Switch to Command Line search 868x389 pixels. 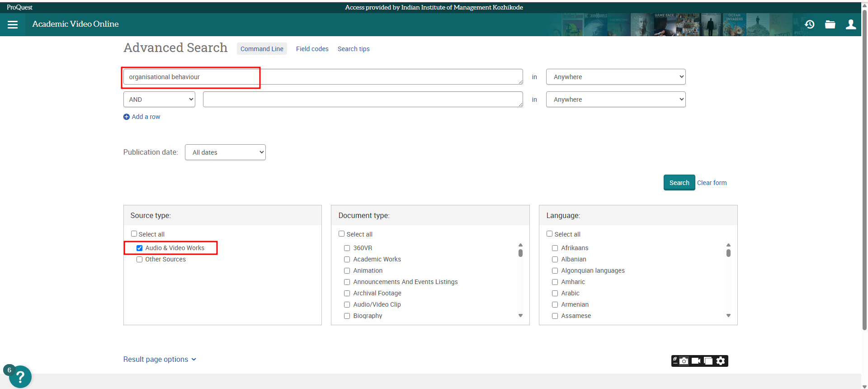tap(262, 49)
